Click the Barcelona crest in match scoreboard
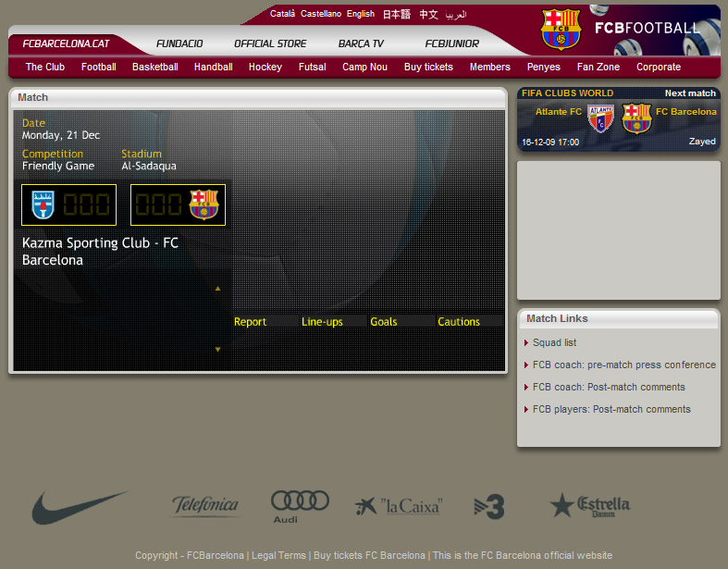The width and height of the screenshot is (728, 569). point(204,204)
